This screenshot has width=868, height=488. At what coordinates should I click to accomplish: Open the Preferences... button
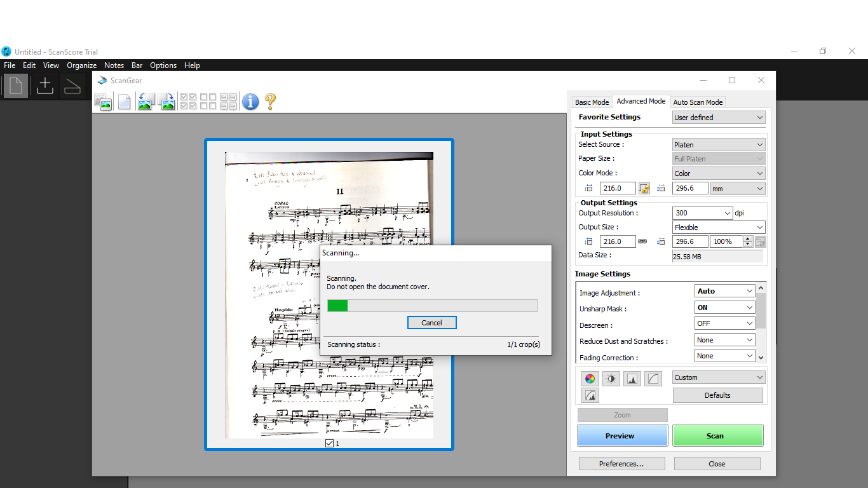click(621, 464)
